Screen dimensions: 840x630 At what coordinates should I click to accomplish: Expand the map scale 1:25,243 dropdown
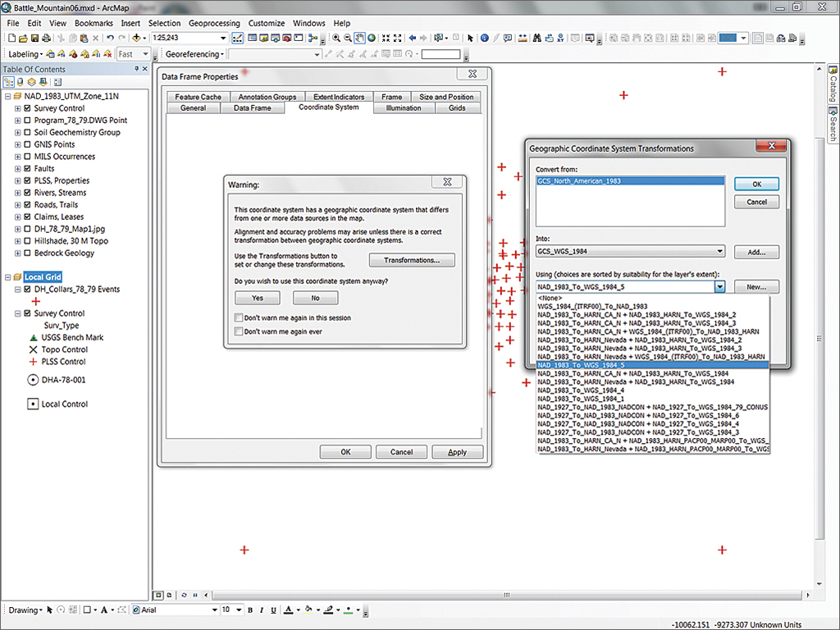(x=223, y=39)
